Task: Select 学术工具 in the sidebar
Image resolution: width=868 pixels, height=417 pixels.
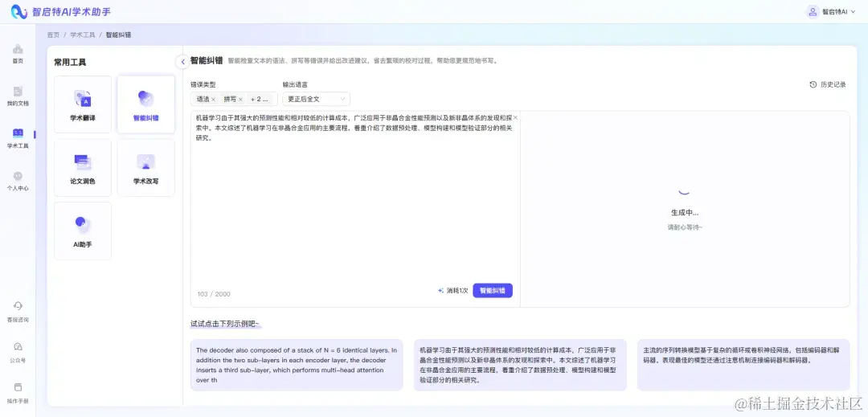Action: click(x=18, y=139)
